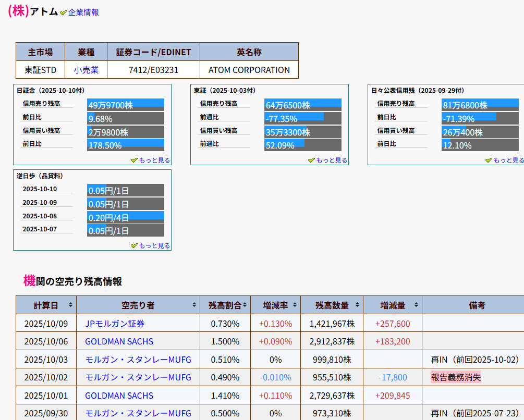Open JPモルガン証券 short seller link
524x420 pixels.
point(115,324)
